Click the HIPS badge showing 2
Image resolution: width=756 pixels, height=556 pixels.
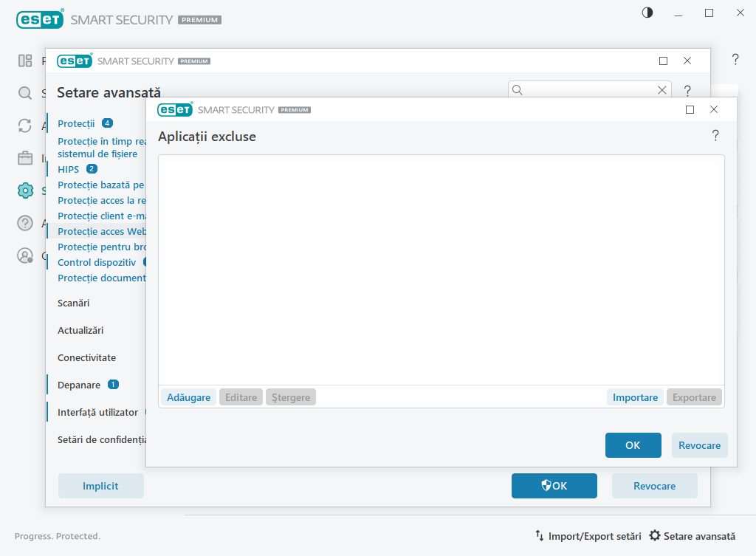tap(92, 169)
